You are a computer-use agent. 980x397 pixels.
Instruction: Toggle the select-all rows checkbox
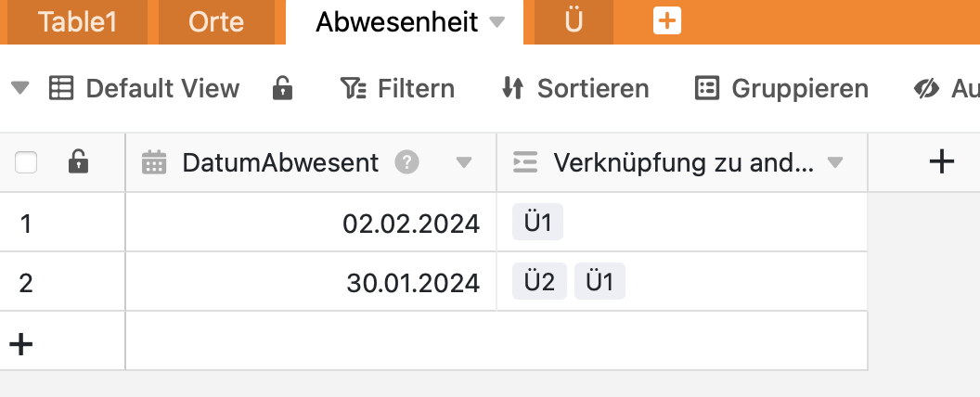[26, 163]
